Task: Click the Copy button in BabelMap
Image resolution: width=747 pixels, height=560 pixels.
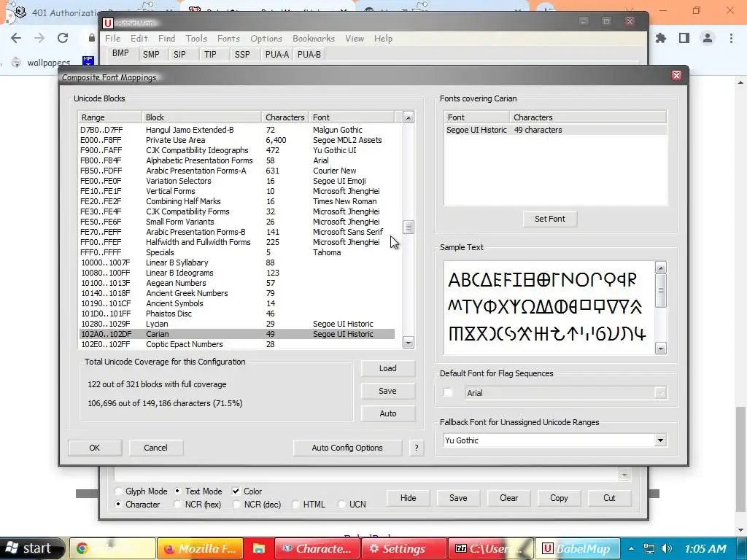Action: pyautogui.click(x=559, y=497)
